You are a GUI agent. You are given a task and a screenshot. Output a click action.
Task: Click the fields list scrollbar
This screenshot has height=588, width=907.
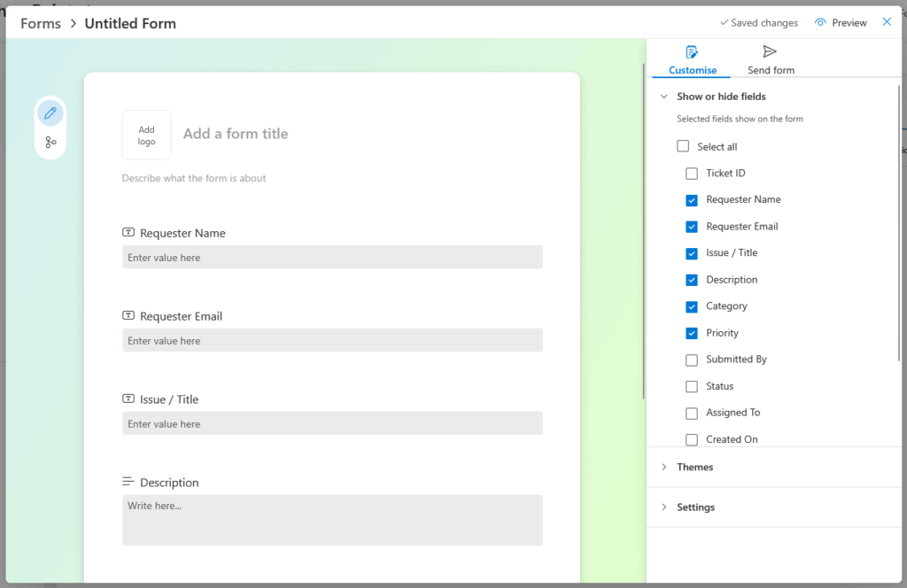click(x=898, y=224)
